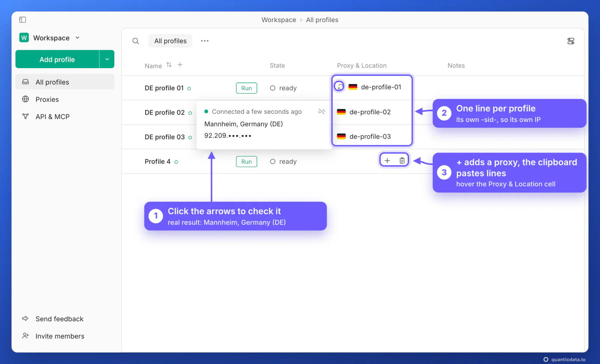
Task: Click "Mannheim, Germany (DE)" in the popup
Action: (243, 124)
